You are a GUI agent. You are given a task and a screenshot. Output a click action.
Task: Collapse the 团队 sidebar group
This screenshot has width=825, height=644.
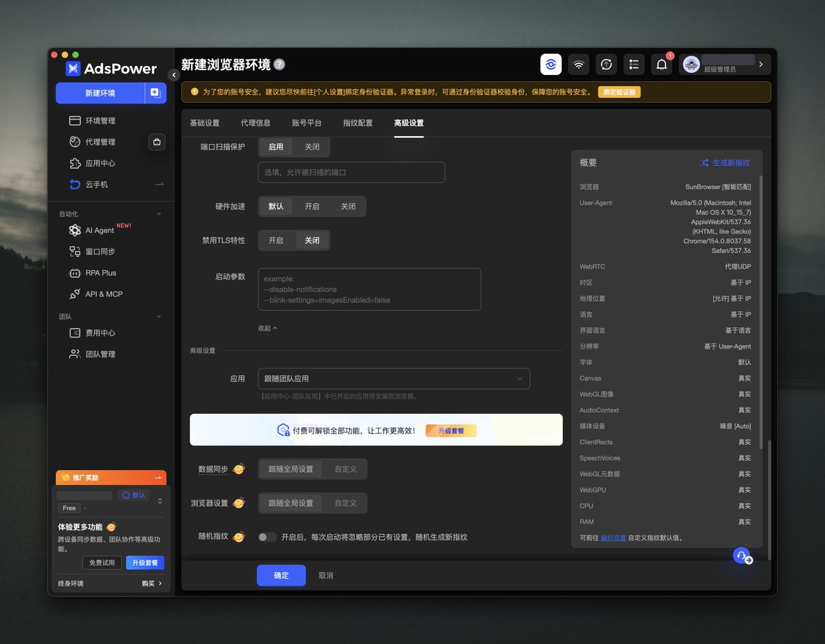159,317
